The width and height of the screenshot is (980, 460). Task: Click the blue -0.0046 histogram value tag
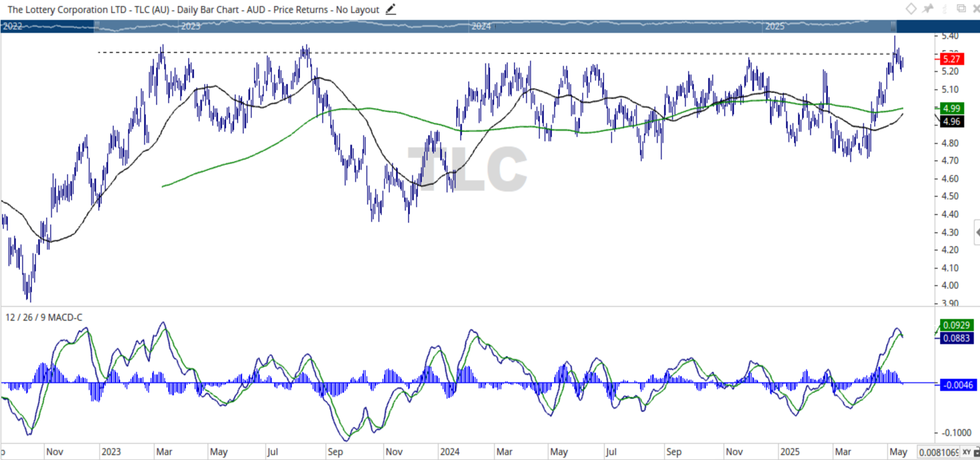(x=956, y=385)
